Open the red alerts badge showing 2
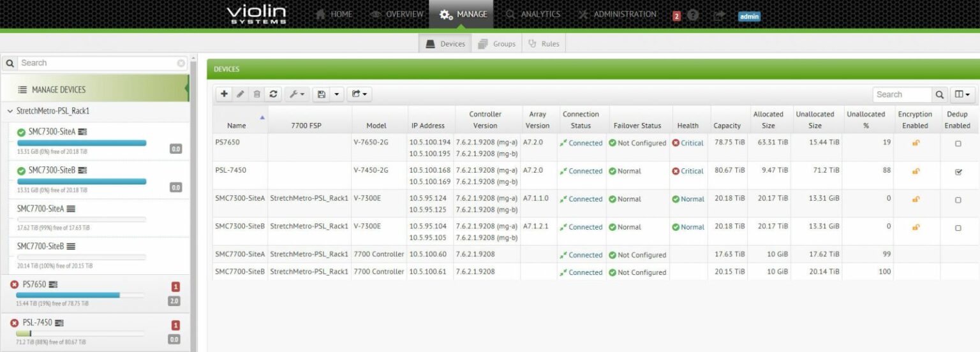The width and height of the screenshot is (980, 352). [677, 16]
